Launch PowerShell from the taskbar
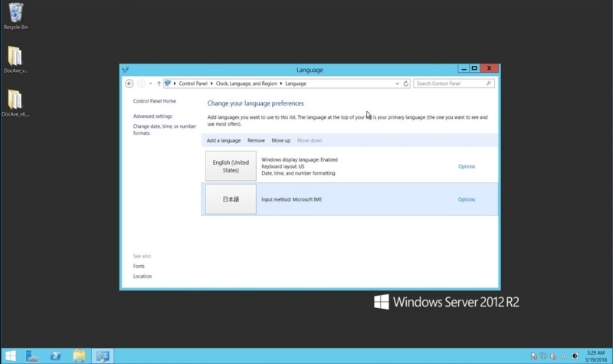613x364 pixels. pos(55,356)
